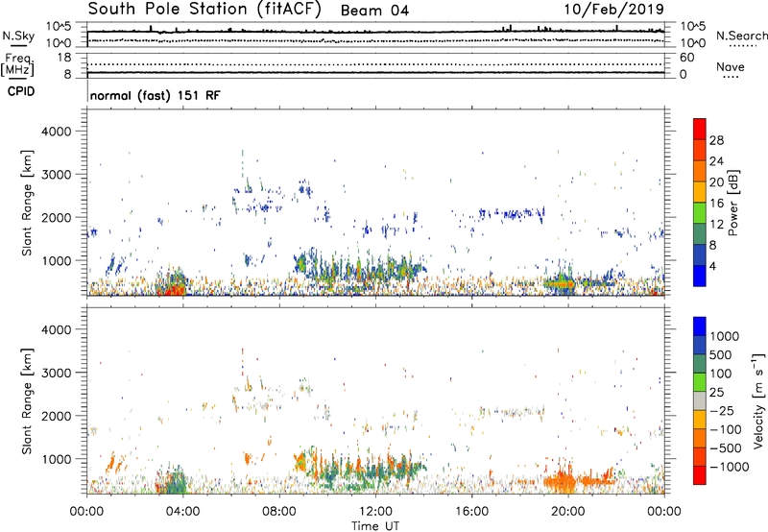Click the "16:00" time axis label
The image size is (768, 532).
pos(471,512)
